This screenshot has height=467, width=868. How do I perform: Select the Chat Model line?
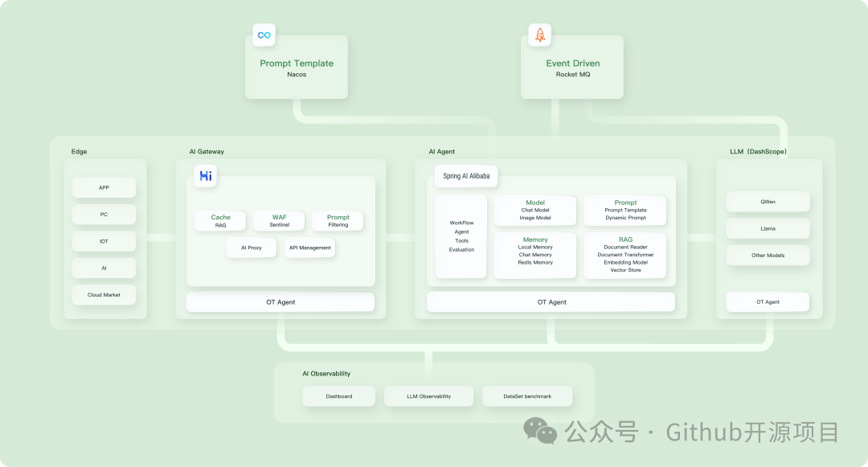click(x=535, y=211)
